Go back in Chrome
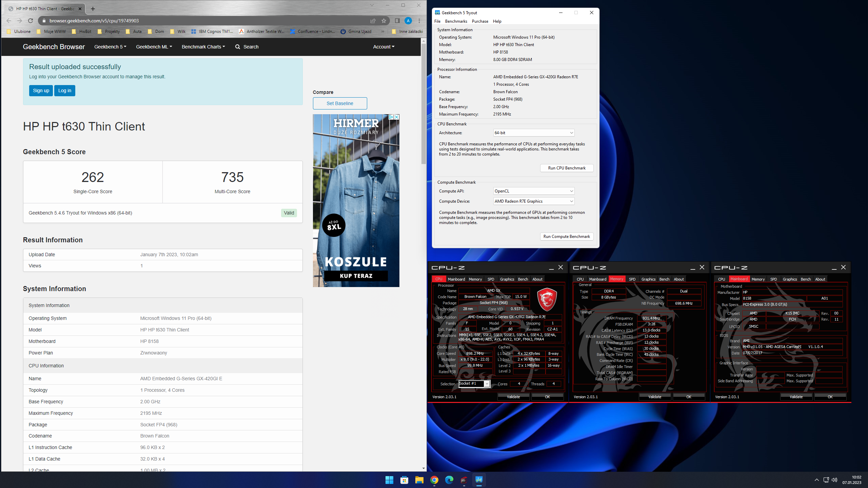868x488 pixels. click(9, 21)
